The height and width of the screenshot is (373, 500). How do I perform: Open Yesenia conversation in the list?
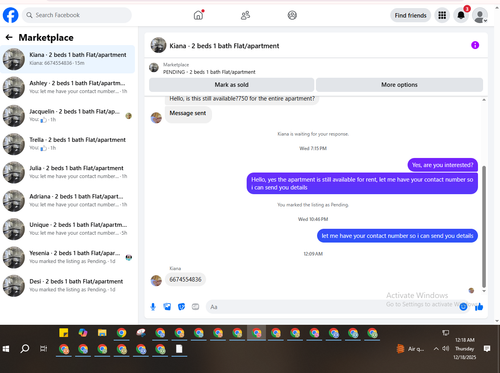click(67, 257)
